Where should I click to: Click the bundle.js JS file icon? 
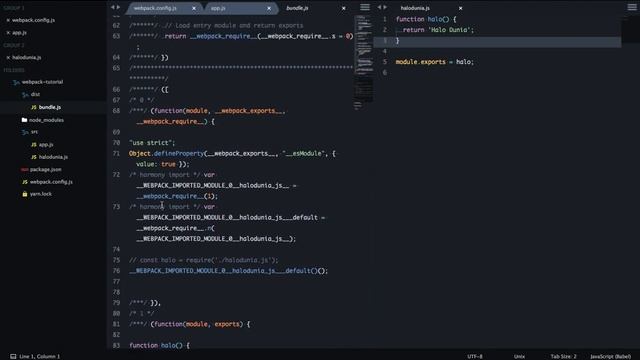coord(34,107)
